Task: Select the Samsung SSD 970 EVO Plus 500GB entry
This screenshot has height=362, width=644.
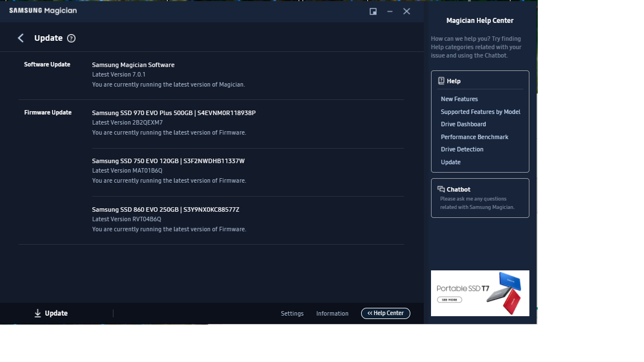Action: click(174, 113)
